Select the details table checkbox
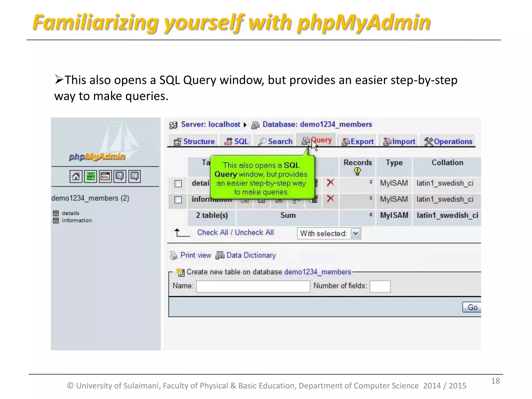 [178, 184]
